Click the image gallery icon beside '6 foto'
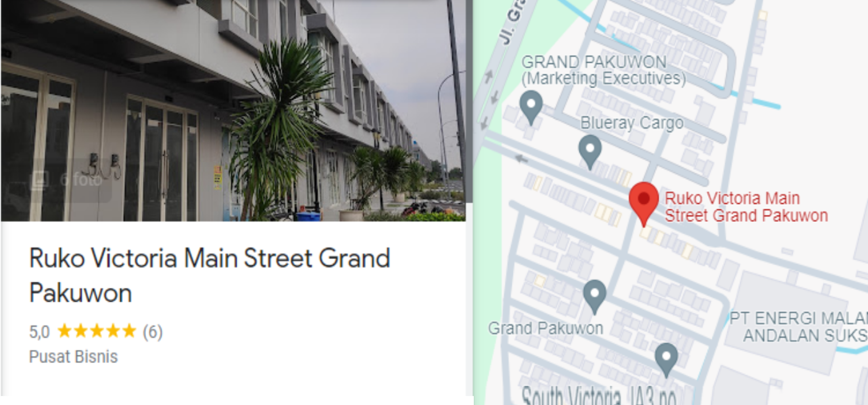Viewport: 868px width, 405px height. point(40,180)
